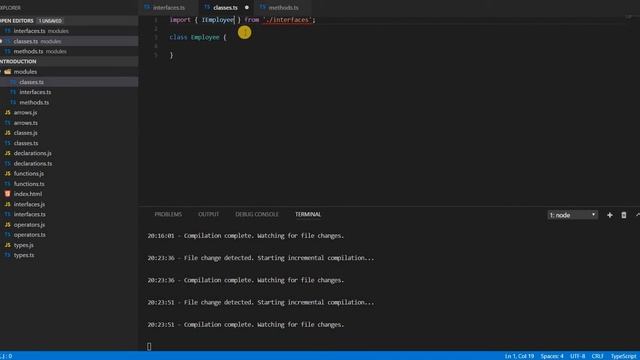Change indentation via 'Spaces: 4' status item

[x=552, y=356]
